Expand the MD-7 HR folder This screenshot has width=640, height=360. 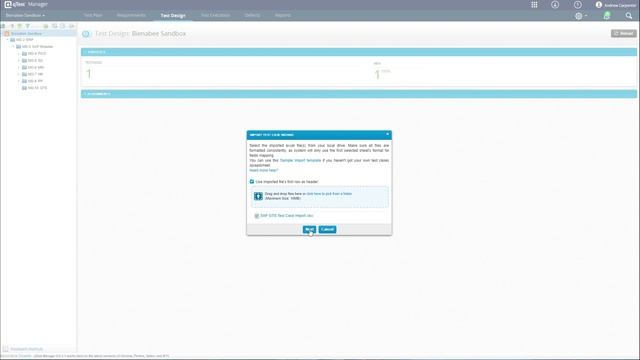pos(19,74)
